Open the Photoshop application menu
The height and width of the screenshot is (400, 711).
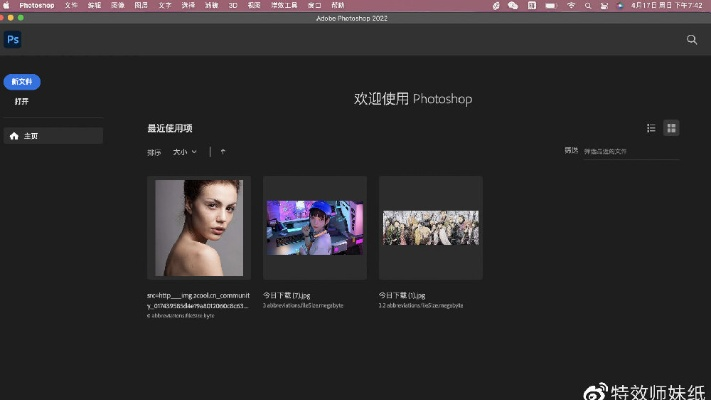click(x=37, y=5)
